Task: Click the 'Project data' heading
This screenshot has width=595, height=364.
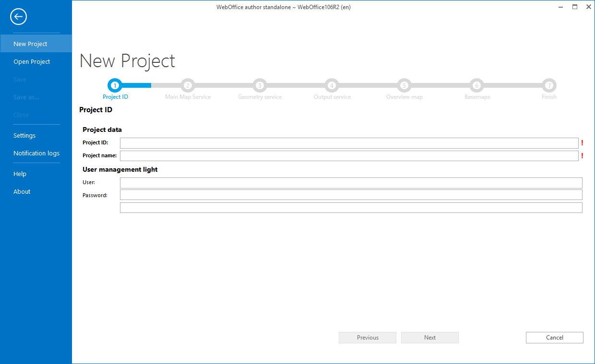Action: [102, 129]
